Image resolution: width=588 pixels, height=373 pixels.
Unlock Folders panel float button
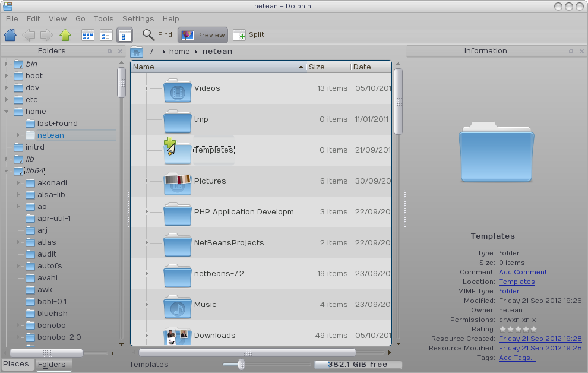pos(109,51)
